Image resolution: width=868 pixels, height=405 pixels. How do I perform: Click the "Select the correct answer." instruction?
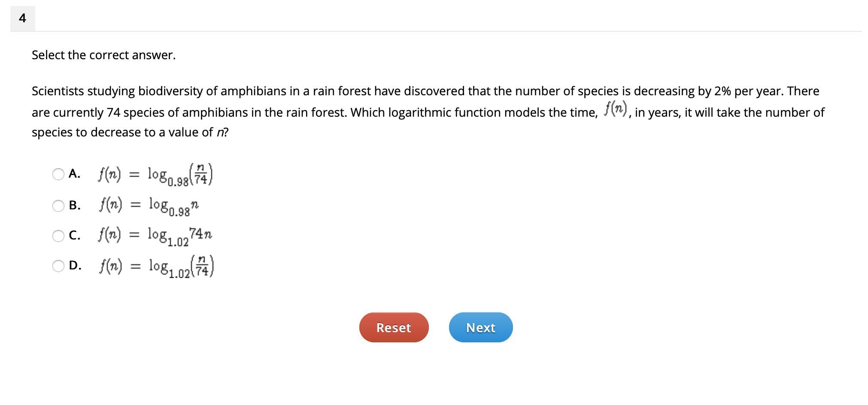point(103,55)
